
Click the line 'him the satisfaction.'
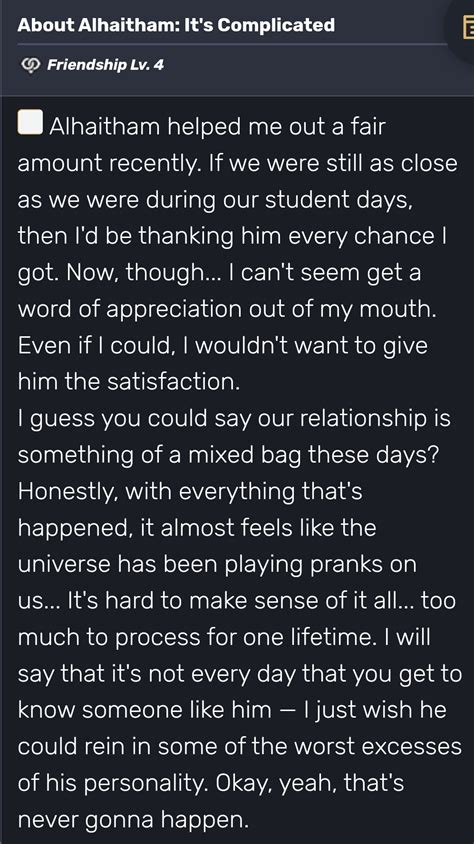point(129,382)
